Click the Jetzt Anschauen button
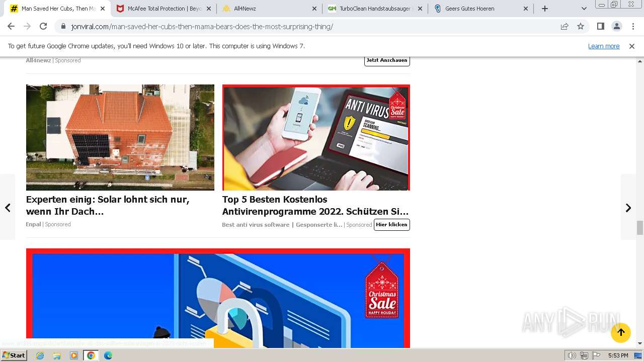The image size is (644, 362). pos(387,60)
